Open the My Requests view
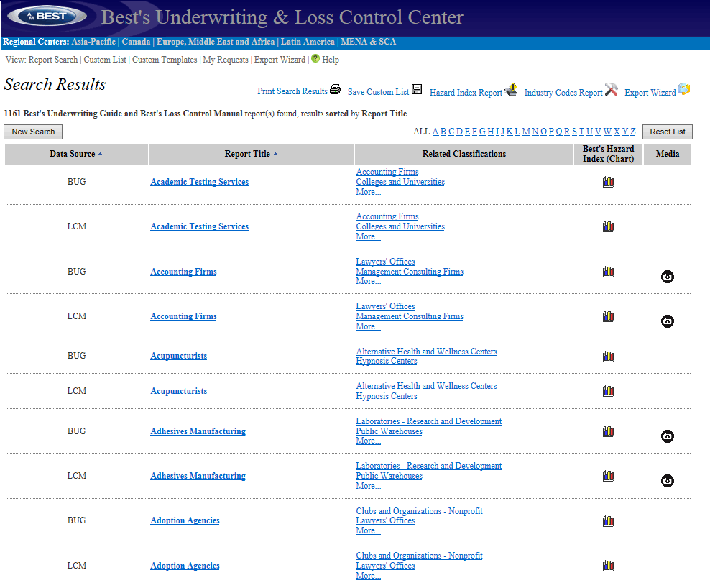The height and width of the screenshot is (588, 710). 226,60
